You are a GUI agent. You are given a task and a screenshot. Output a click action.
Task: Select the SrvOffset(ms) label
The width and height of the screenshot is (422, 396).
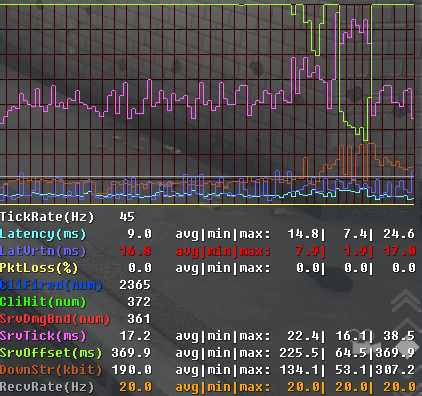[x=51, y=353]
